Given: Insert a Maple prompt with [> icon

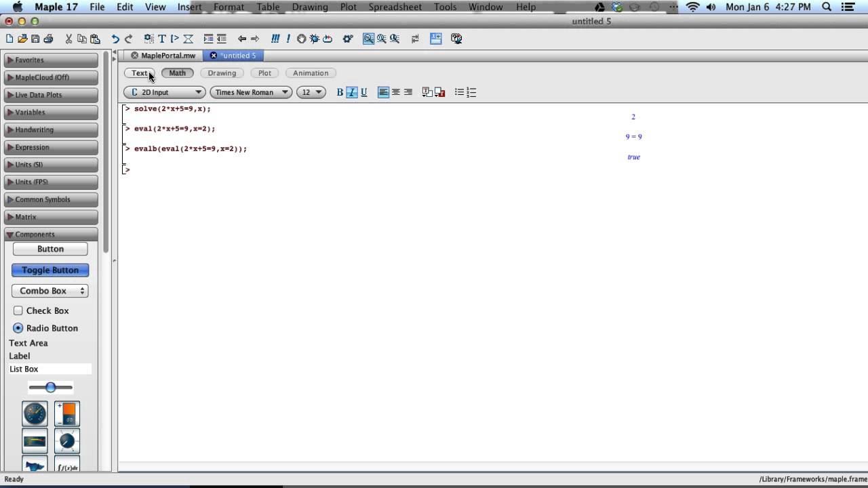Looking at the screenshot, I should coord(174,39).
